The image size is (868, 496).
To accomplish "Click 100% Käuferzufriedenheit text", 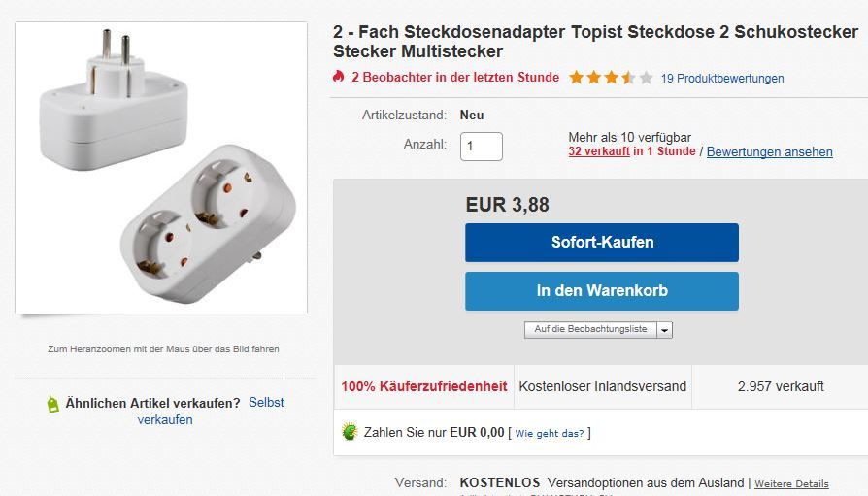I will [424, 386].
